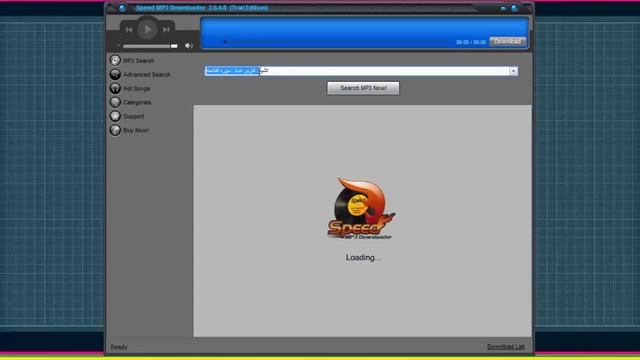Select the Buy Now! menu label

pyautogui.click(x=136, y=130)
